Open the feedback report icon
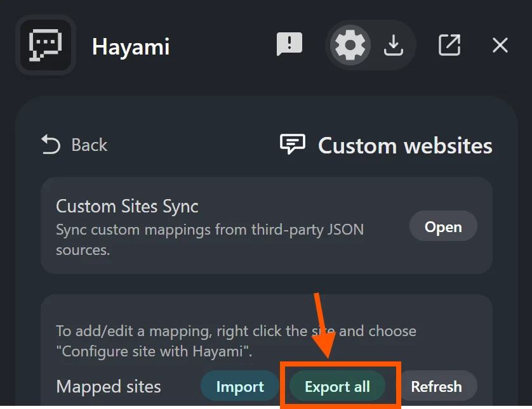 point(289,44)
